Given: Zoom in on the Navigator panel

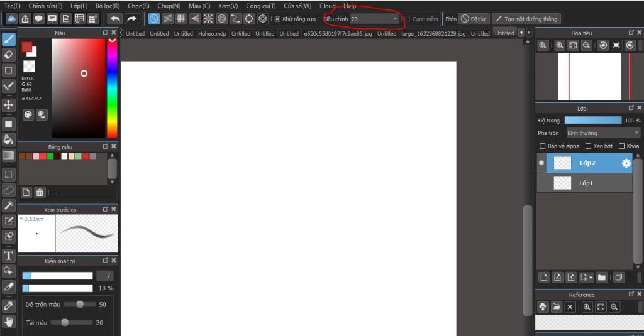Looking at the screenshot, I should click(559, 46).
